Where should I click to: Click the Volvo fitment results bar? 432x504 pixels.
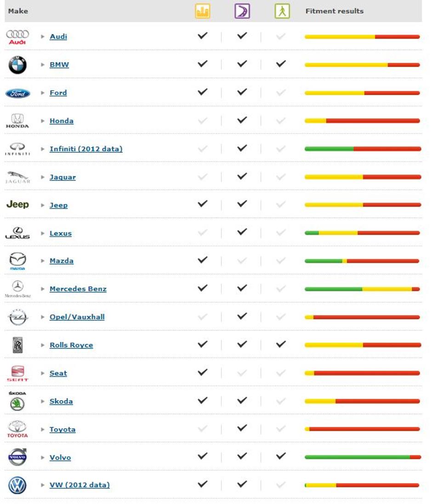(x=363, y=457)
